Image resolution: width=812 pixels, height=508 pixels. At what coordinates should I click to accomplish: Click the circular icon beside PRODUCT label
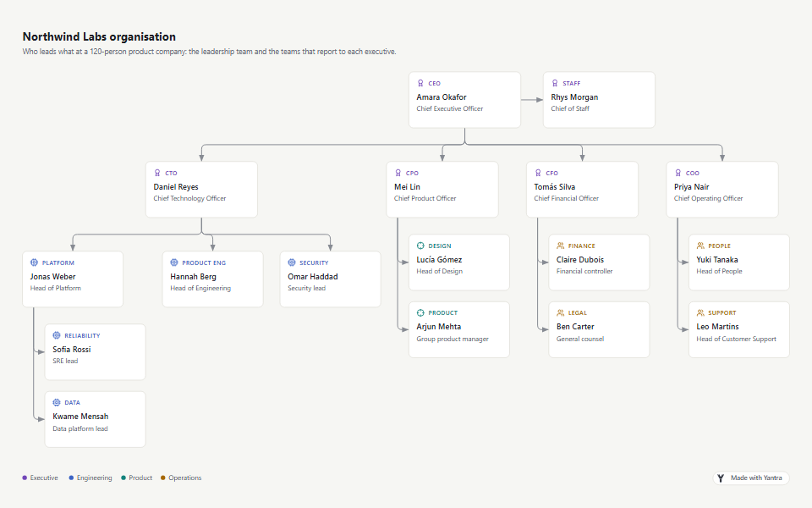(420, 312)
